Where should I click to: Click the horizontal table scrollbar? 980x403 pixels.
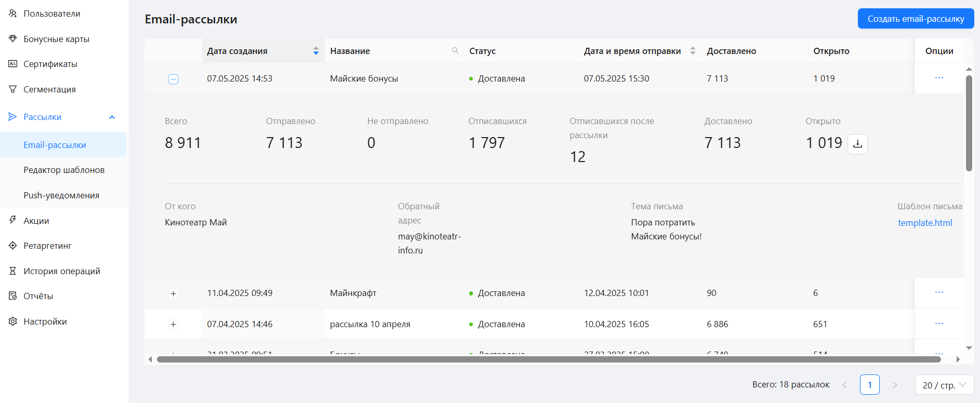click(x=549, y=359)
